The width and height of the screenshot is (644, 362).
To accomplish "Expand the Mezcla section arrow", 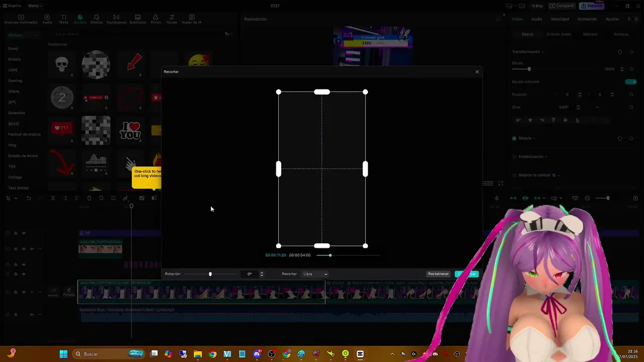I will pos(534,138).
